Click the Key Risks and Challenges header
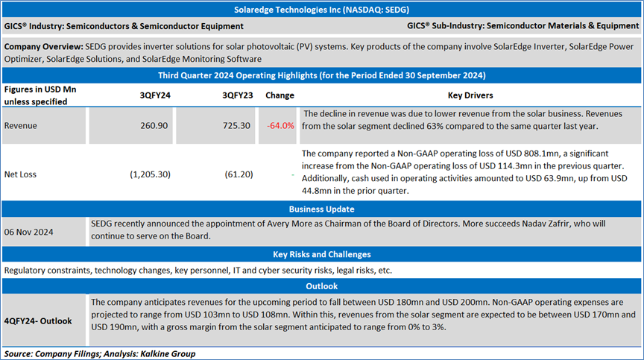 click(x=321, y=254)
